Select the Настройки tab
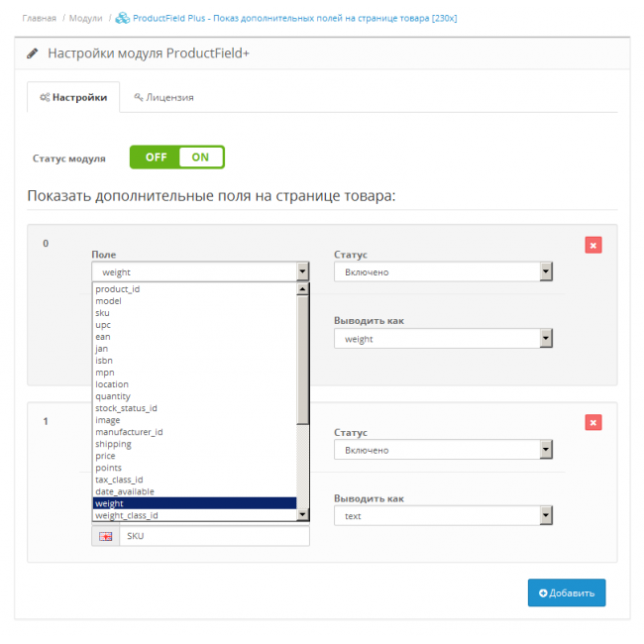Image resolution: width=644 pixels, height=644 pixels. (73, 97)
